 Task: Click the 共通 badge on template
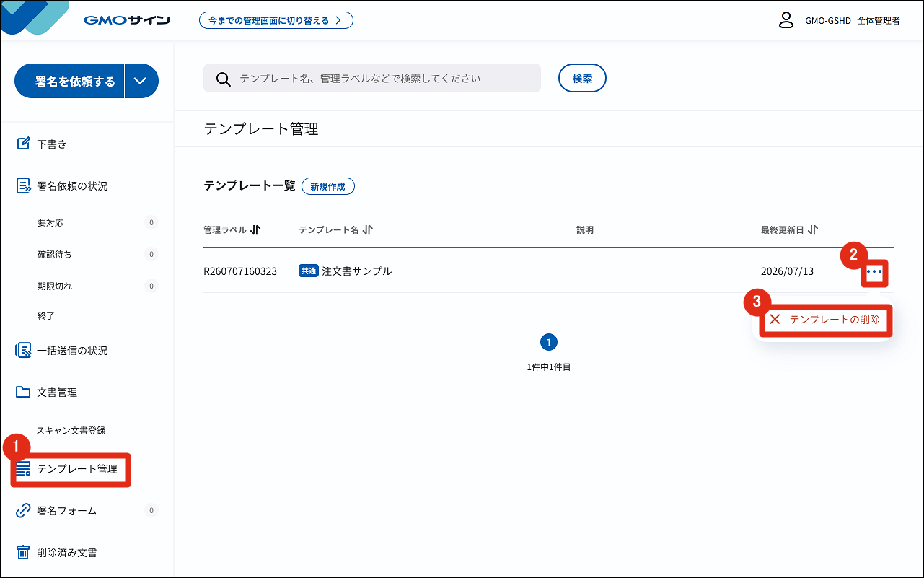click(x=308, y=271)
